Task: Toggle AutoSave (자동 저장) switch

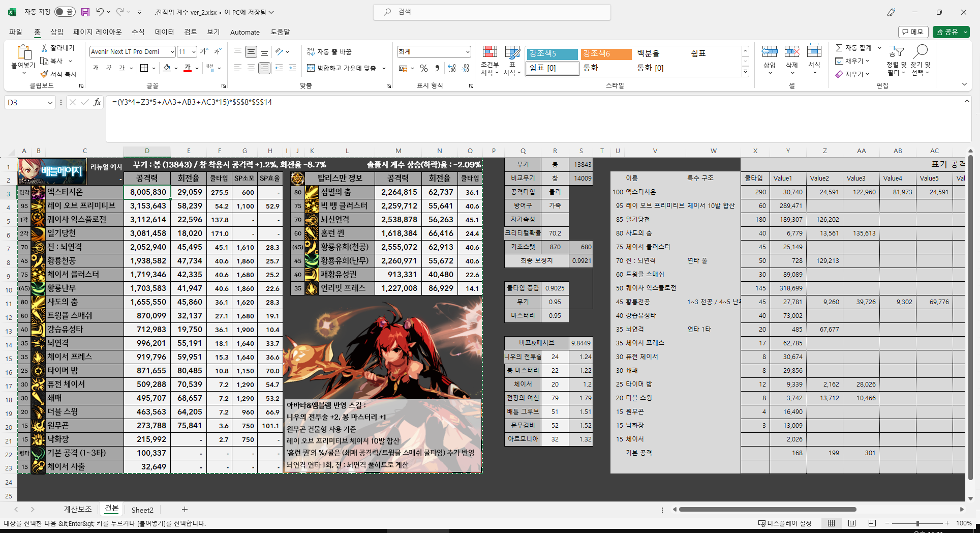Action: [x=65, y=12]
